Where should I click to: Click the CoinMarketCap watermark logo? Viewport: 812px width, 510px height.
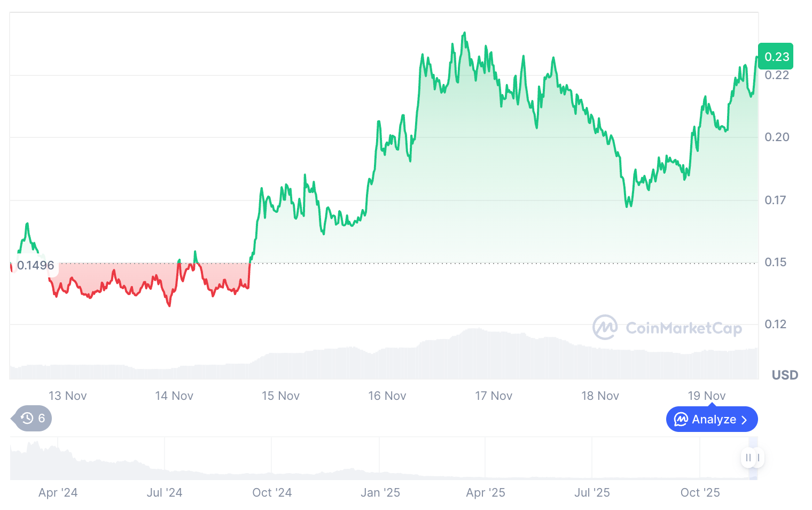605,327
